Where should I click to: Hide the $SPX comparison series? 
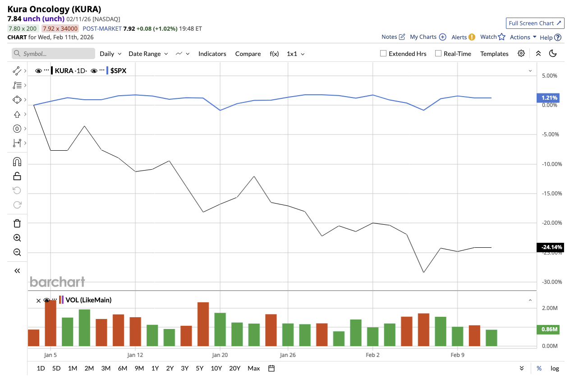(94, 70)
